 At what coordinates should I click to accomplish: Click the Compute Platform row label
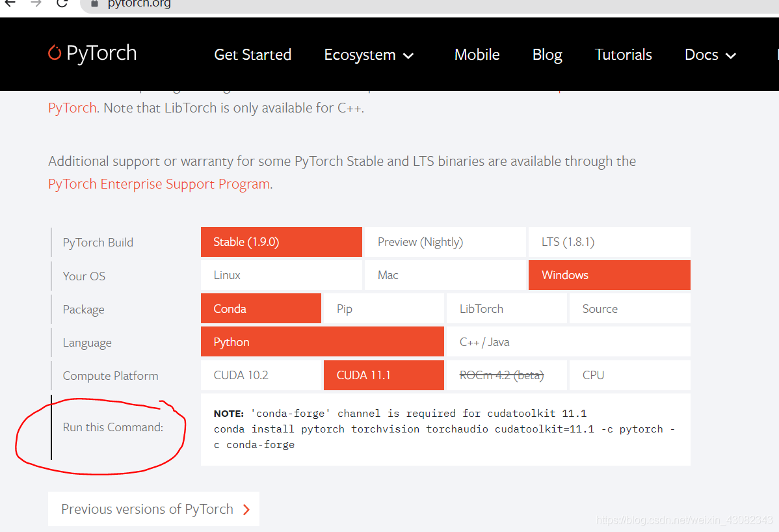tap(111, 376)
